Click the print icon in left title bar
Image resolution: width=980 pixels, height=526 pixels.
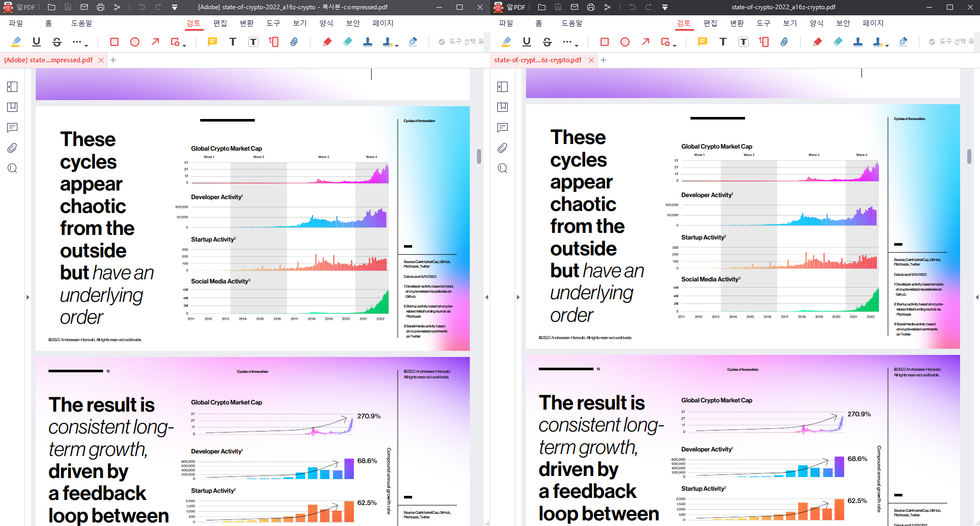pos(101,7)
